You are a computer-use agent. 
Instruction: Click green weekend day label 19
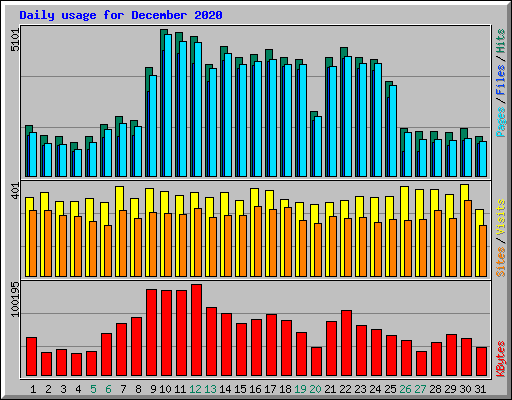[x=300, y=389]
